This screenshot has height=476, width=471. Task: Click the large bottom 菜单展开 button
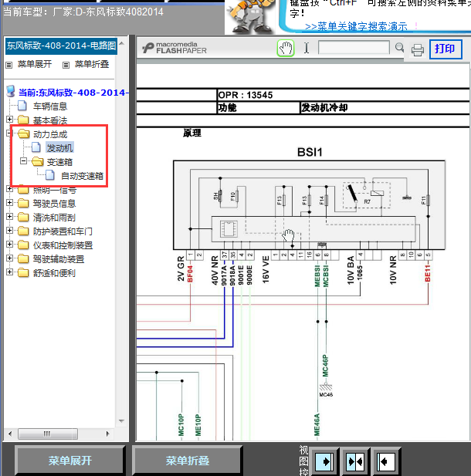click(x=70, y=461)
